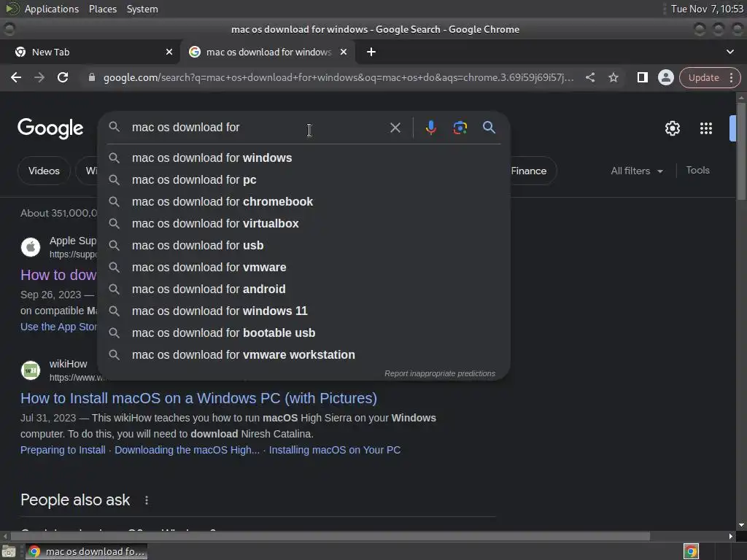The height and width of the screenshot is (560, 747).
Task: Choose suggestion mac os download for vmware
Action: [303, 267]
